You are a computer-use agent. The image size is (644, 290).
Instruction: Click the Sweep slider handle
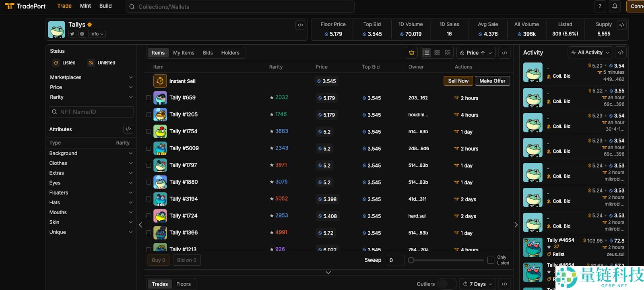(411, 260)
